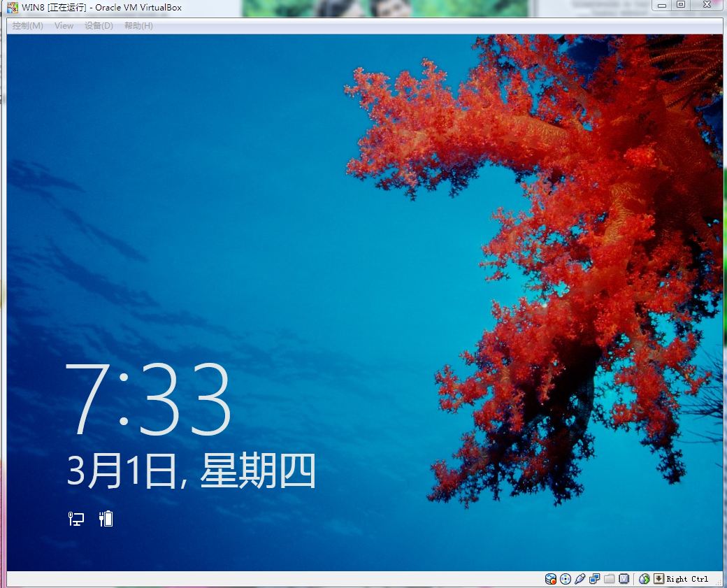Open the View menu
The width and height of the screenshot is (727, 588).
64,26
